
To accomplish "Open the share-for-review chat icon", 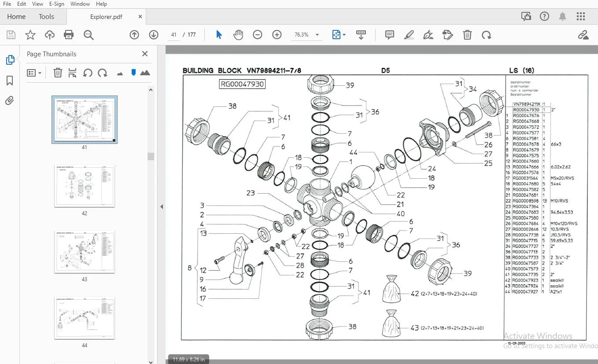I will [526, 17].
